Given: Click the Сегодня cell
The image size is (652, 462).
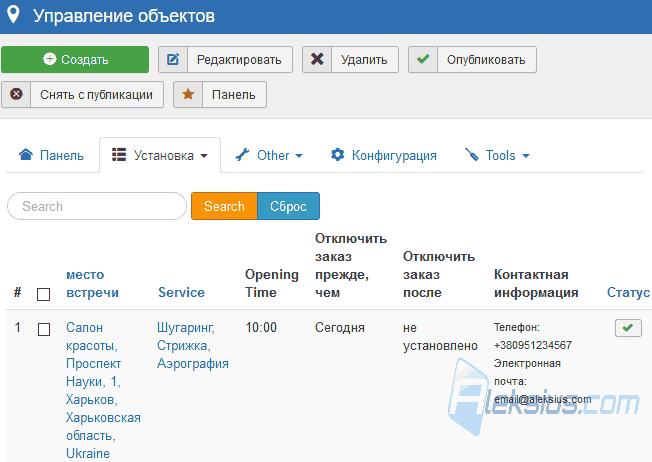Looking at the screenshot, I should pyautogui.click(x=340, y=327).
